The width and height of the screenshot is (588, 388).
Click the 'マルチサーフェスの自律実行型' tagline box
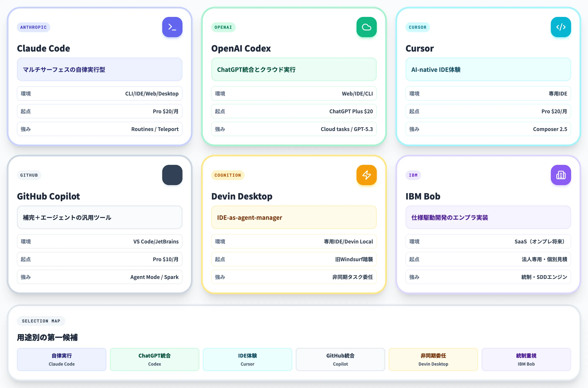point(100,70)
